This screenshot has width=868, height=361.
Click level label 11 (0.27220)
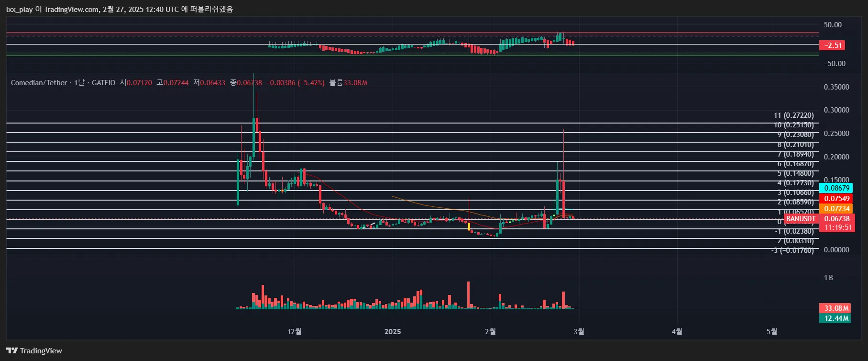pos(793,115)
